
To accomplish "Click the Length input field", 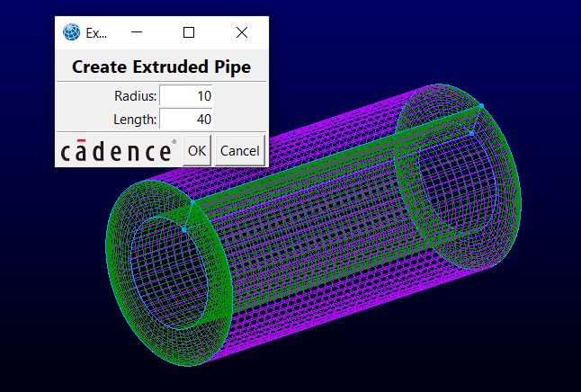I will point(186,119).
